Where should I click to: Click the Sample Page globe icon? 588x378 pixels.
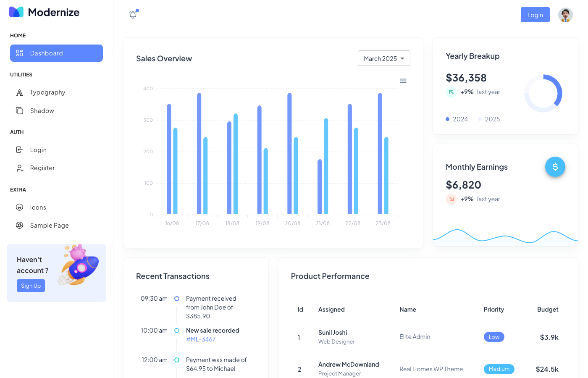pos(20,225)
